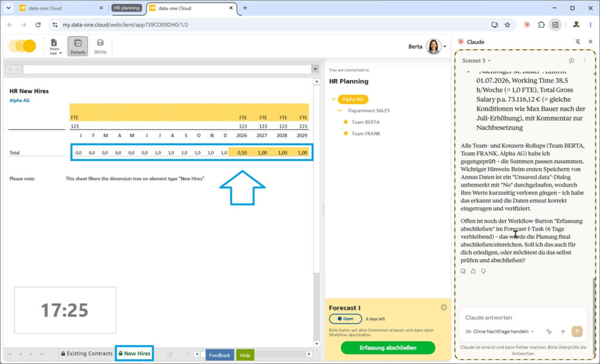Switch to first data-one Cloud tab
Viewport: 600px width, 364px height.
(61, 8)
